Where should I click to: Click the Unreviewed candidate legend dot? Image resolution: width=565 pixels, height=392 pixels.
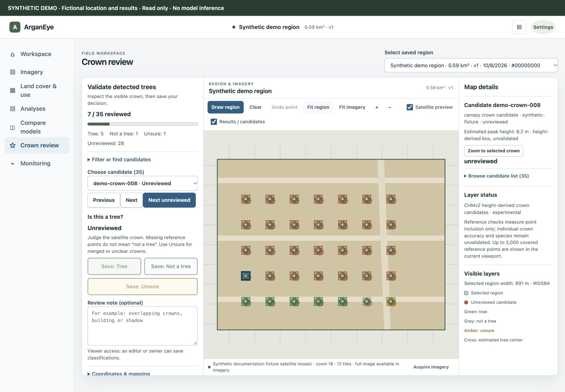pos(466,302)
